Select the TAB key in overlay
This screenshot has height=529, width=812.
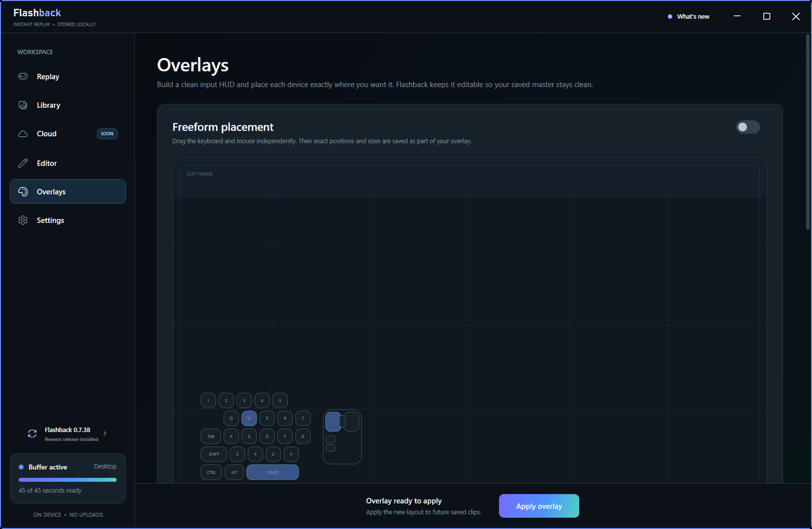[211, 436]
